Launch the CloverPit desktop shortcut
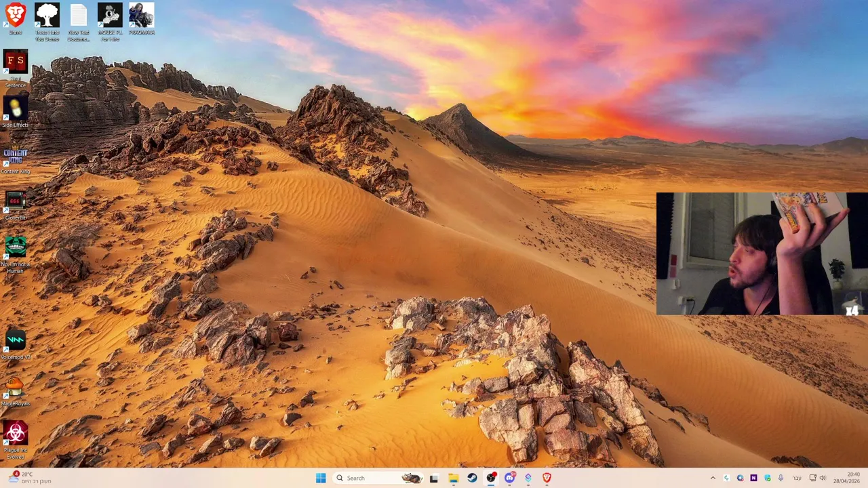This screenshot has height=488, width=868. coord(15,205)
